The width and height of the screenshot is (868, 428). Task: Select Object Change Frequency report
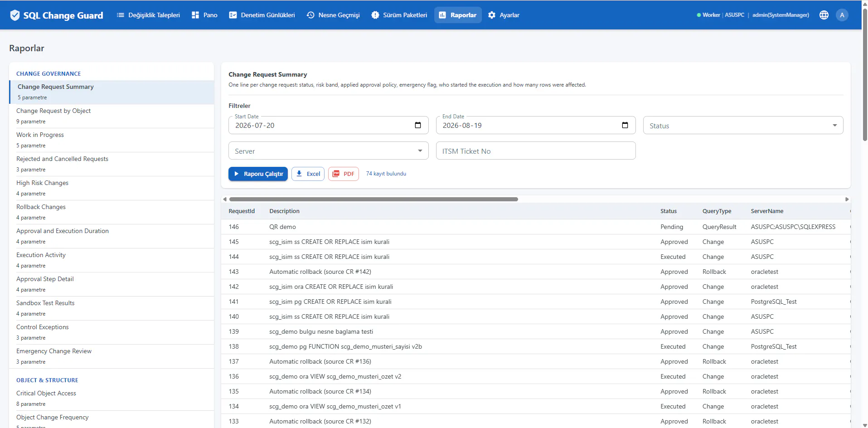[x=112, y=420]
